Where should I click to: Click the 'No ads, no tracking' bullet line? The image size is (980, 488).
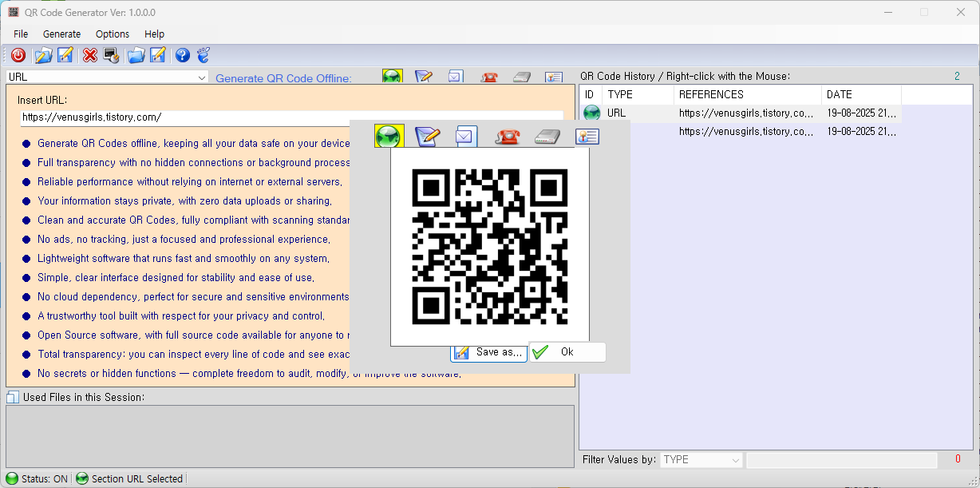click(x=183, y=240)
